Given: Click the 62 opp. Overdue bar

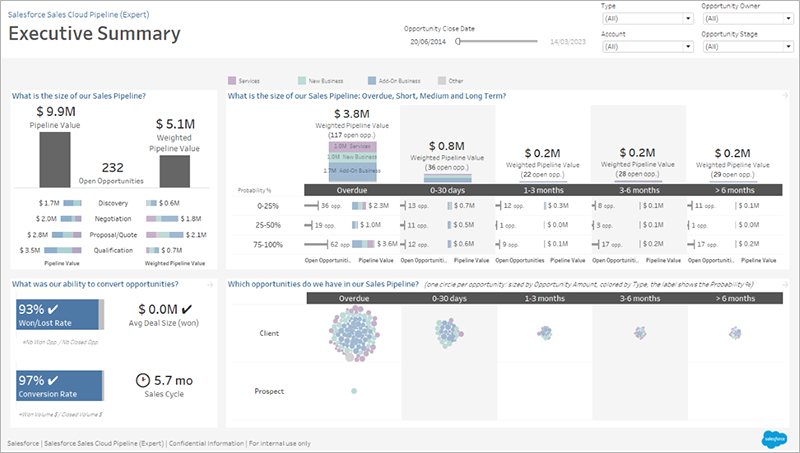Looking at the screenshot, I should (316, 244).
